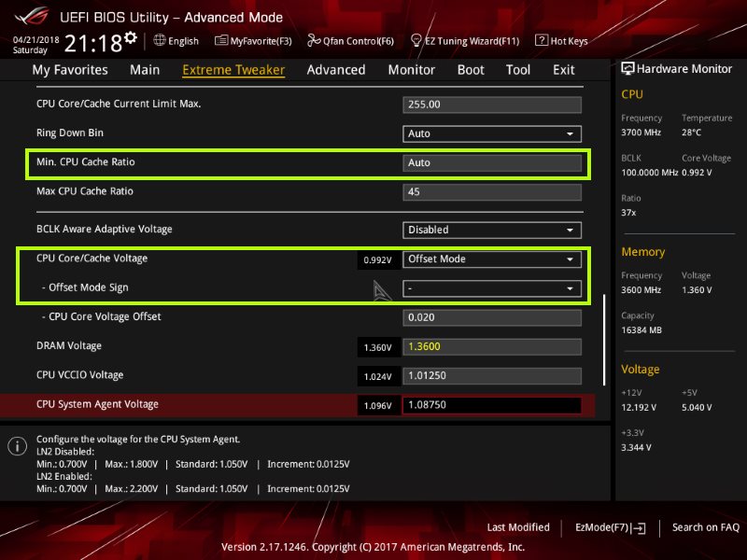Click the settings list vertical scrollbar
The image size is (747, 560).
point(604,340)
